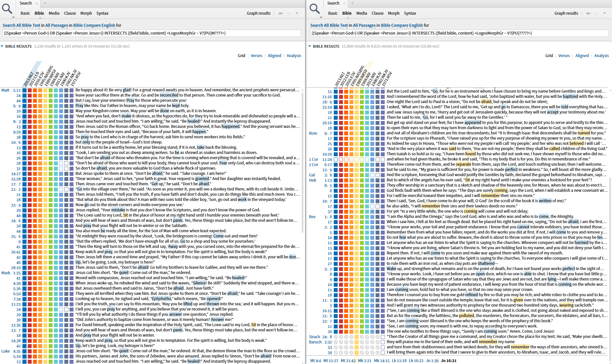Viewport: 612px width, 364px height.
Task: Click blue NLT square in Matt 5:12 row
Action: click(24, 90)
